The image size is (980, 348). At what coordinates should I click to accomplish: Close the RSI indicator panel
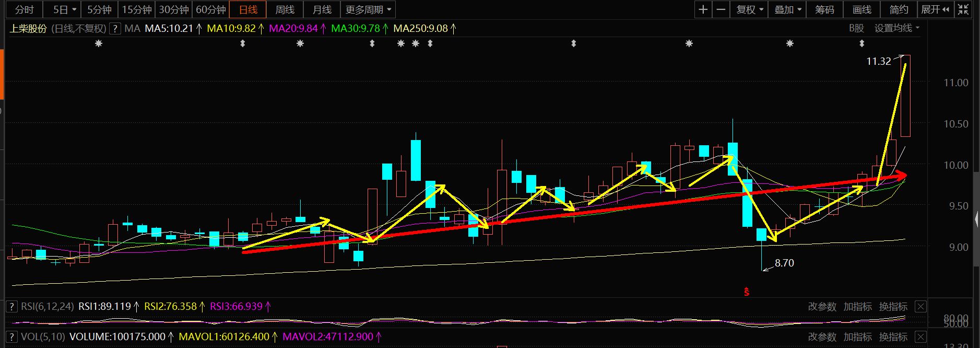click(920, 307)
